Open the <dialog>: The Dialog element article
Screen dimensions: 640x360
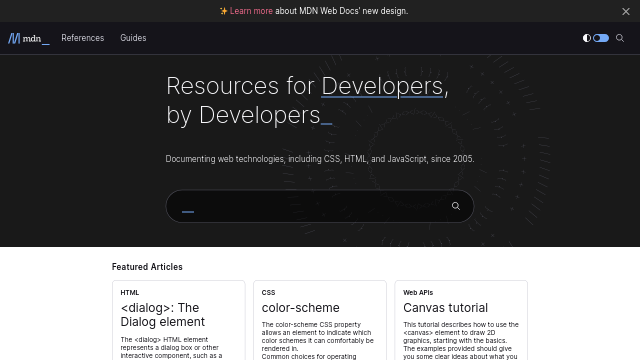coord(162,315)
